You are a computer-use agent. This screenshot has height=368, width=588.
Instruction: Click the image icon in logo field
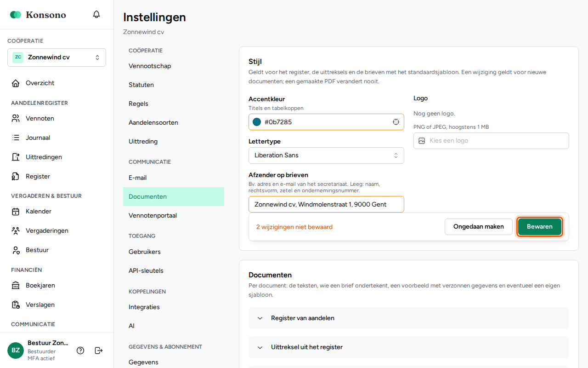click(x=422, y=141)
